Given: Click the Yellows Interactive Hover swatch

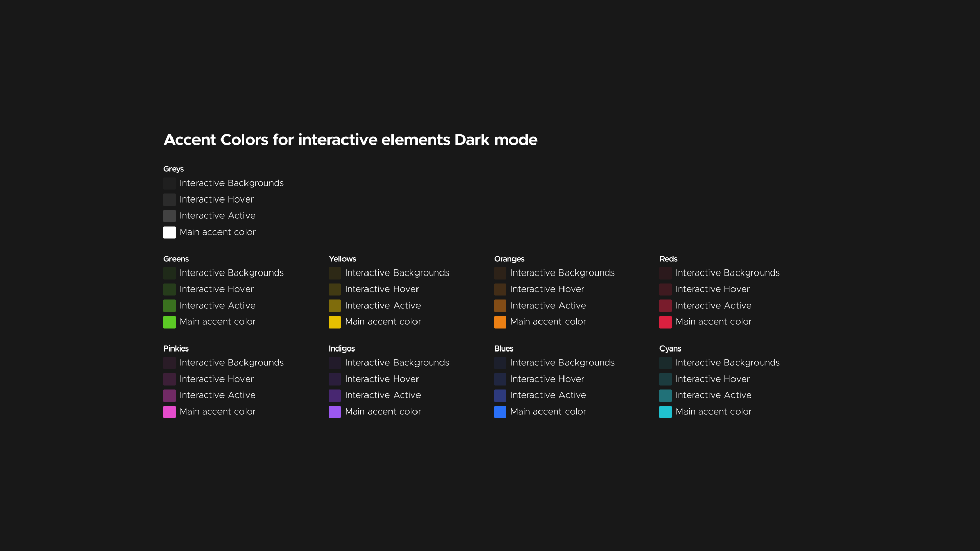Looking at the screenshot, I should coord(334,290).
